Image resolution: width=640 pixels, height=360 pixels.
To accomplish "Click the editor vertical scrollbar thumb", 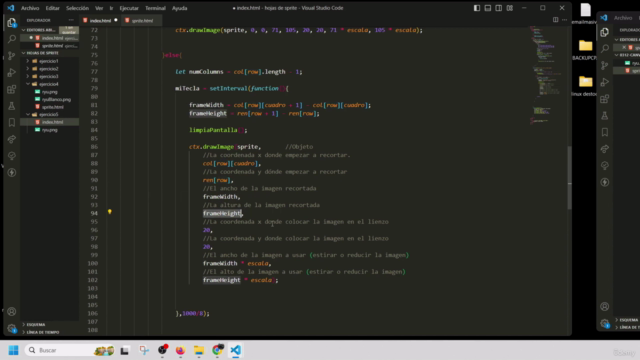I will click(x=569, y=178).
